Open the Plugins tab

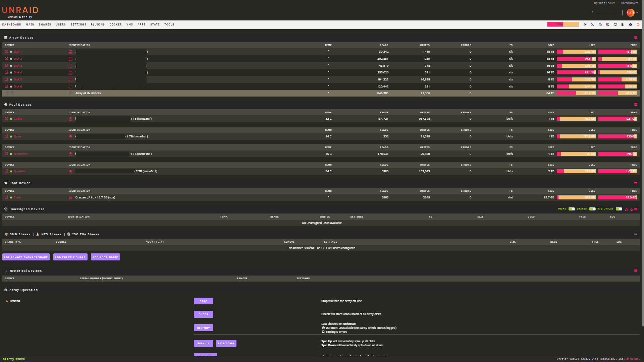pos(98,24)
